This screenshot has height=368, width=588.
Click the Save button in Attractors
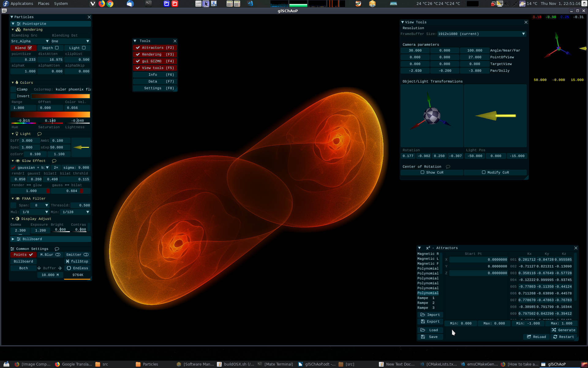[x=430, y=337]
